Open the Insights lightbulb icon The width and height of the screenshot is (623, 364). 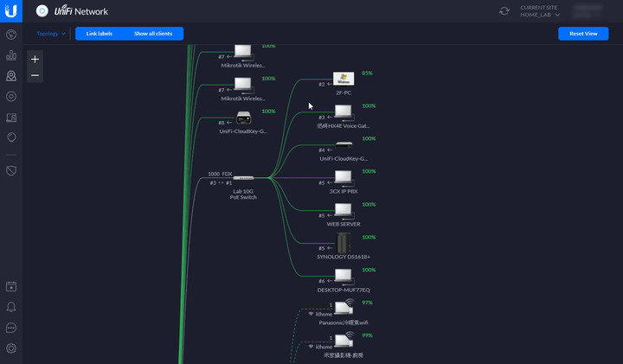click(11, 137)
